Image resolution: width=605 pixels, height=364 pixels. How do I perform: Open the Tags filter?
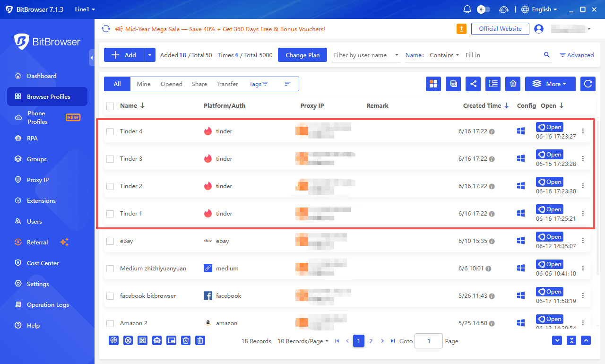click(x=259, y=84)
